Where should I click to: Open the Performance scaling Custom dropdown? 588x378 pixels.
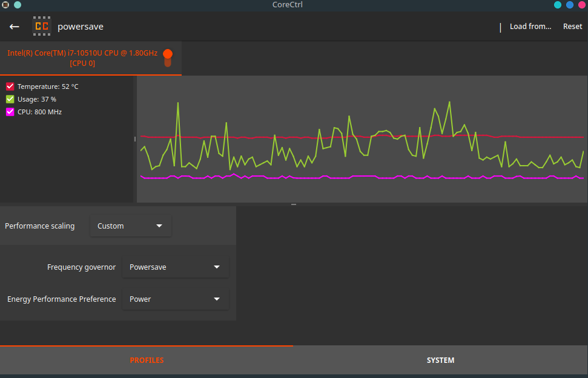(131, 226)
